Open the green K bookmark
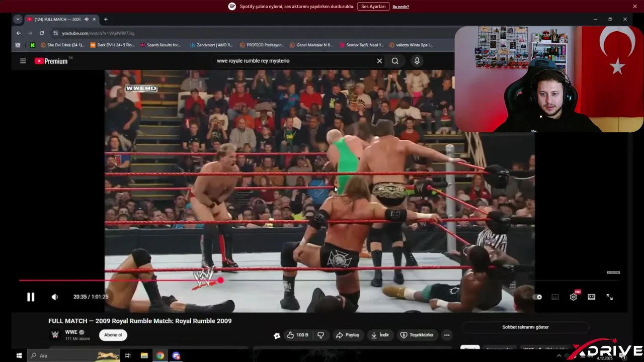Image resolution: width=644 pixels, height=362 pixels. [33, 45]
